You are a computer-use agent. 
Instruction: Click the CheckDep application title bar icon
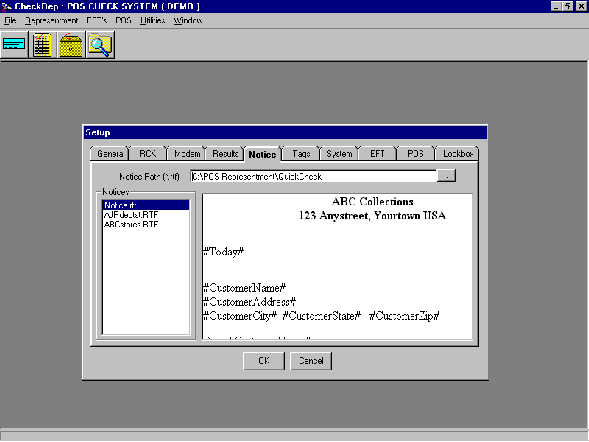(6, 6)
